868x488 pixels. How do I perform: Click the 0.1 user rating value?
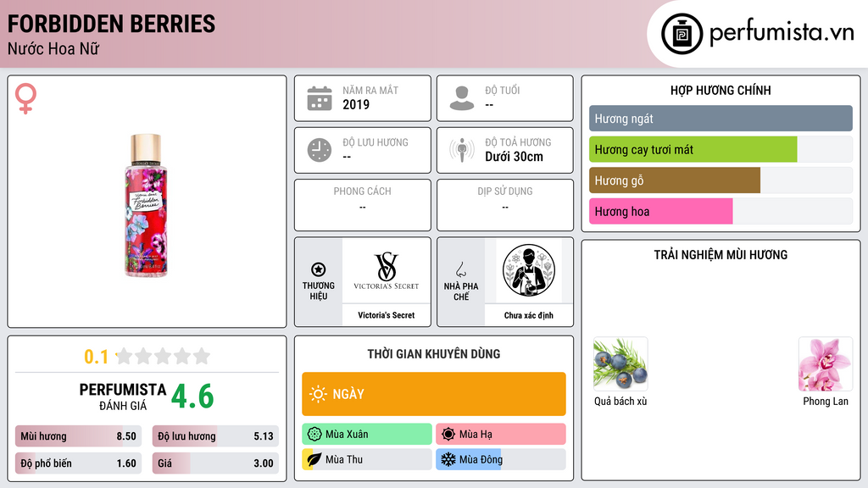coord(96,357)
